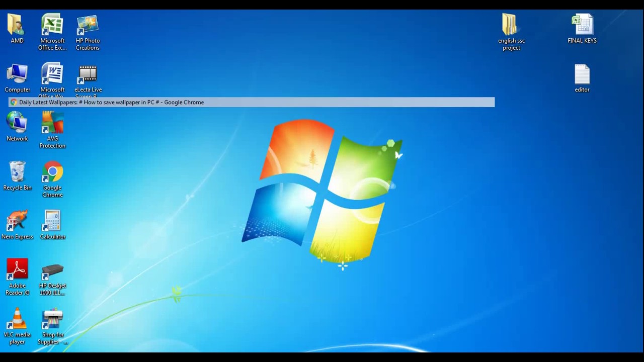Select the editor text file icon
The image size is (644, 362).
point(582,78)
